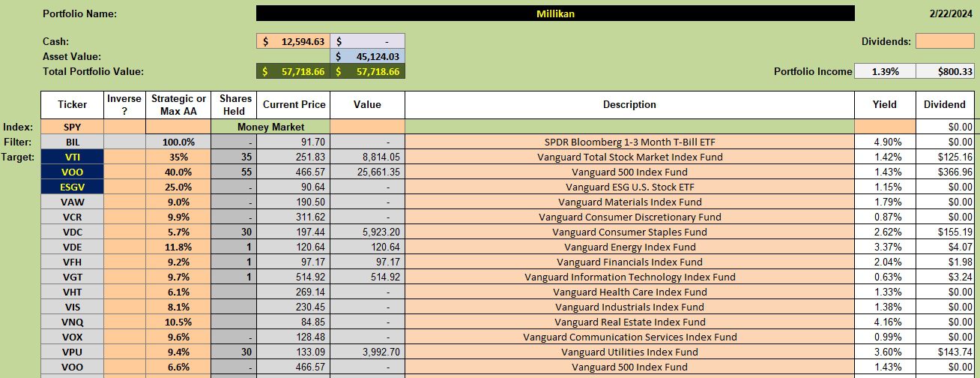This screenshot has width=980, height=378.
Task: Select the 25.0% allocation for ESGV
Action: tap(178, 187)
